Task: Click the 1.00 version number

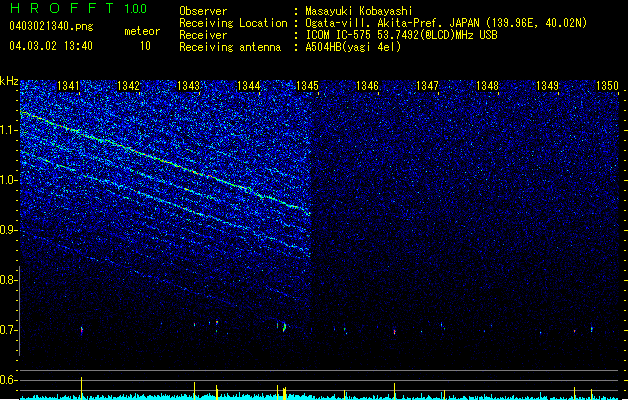Action: point(136,9)
